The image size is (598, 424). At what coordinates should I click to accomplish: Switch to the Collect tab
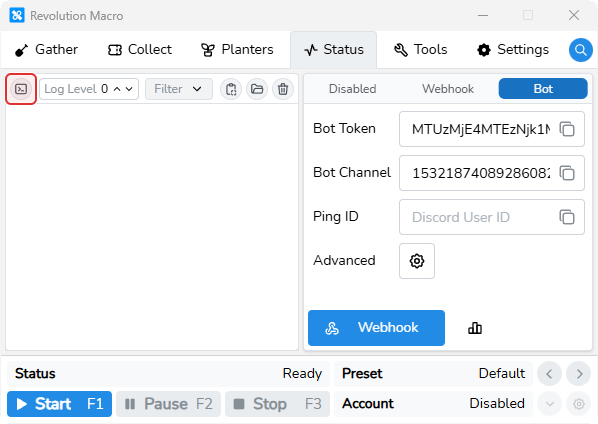click(140, 50)
